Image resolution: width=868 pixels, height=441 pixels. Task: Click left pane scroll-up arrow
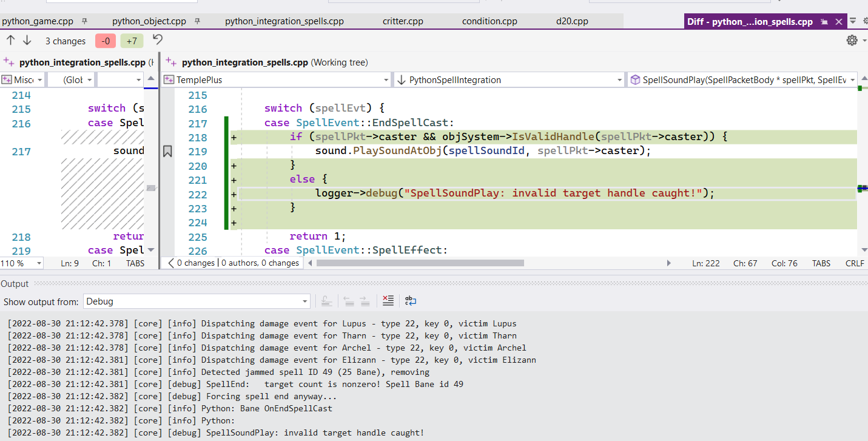point(151,79)
